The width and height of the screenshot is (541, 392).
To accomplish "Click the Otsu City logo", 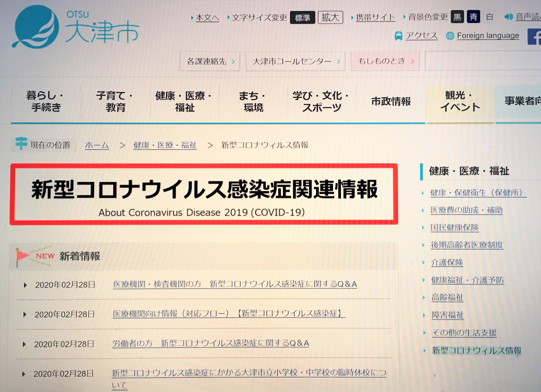I will (x=75, y=27).
